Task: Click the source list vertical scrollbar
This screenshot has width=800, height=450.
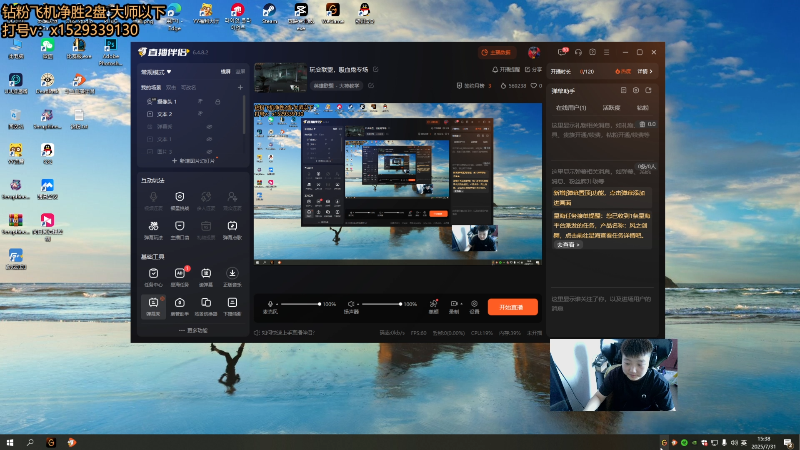Action: pyautogui.click(x=244, y=115)
